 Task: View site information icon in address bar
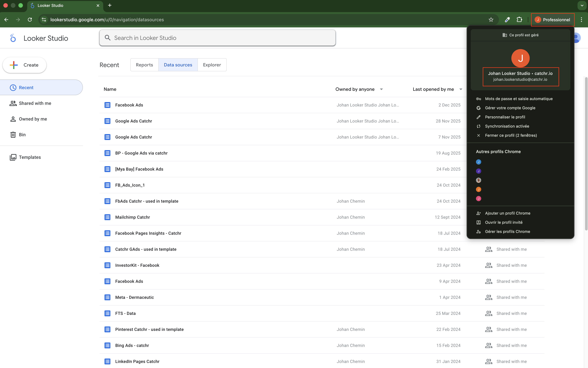tap(44, 20)
